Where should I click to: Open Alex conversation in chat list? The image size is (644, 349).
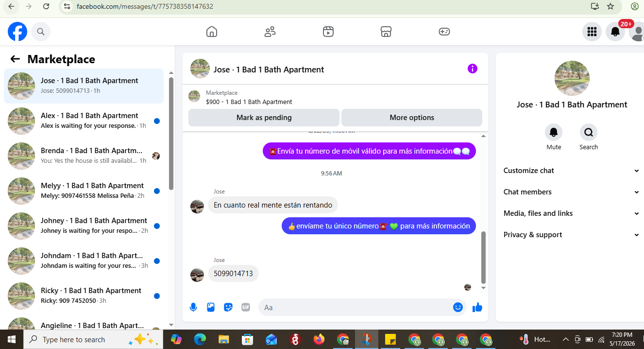[84, 121]
